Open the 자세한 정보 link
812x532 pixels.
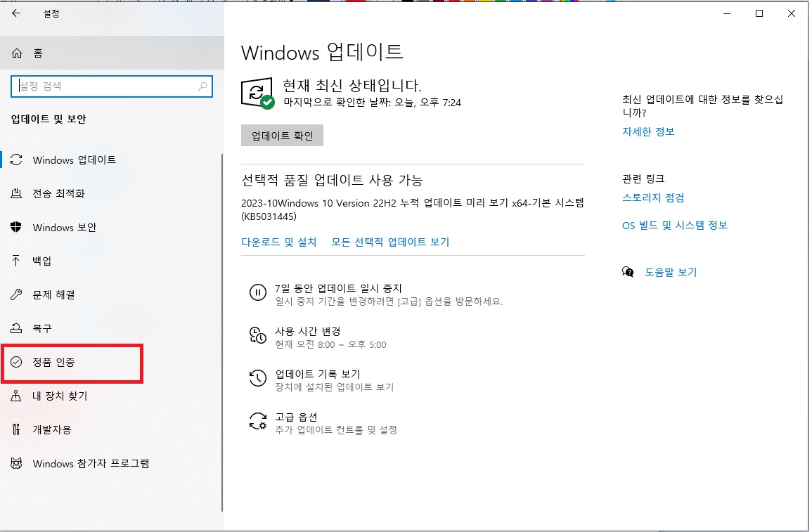[648, 131]
